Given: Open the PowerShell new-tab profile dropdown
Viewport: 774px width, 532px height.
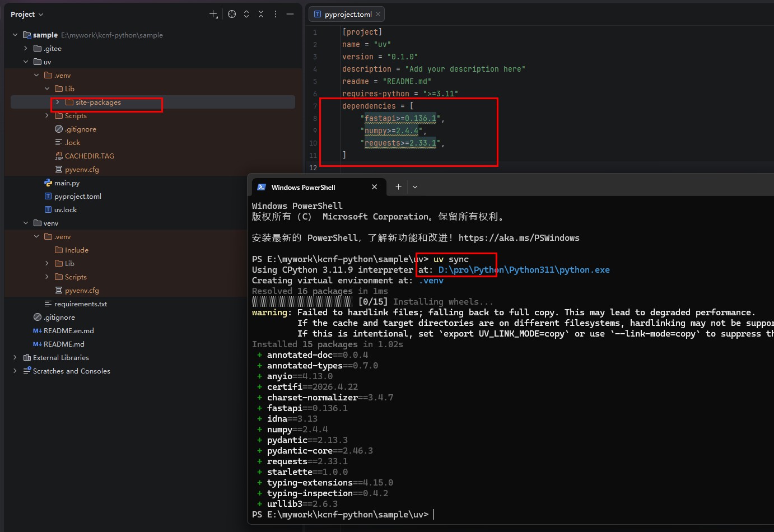Looking at the screenshot, I should coord(415,187).
